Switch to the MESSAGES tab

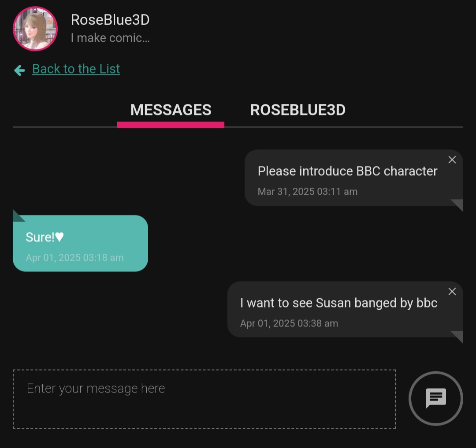[x=171, y=110]
